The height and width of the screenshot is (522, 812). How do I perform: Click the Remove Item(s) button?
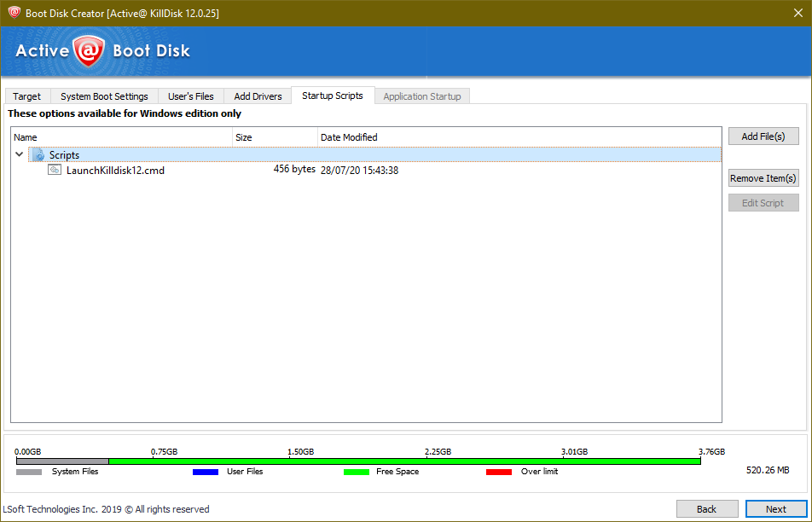(763, 177)
